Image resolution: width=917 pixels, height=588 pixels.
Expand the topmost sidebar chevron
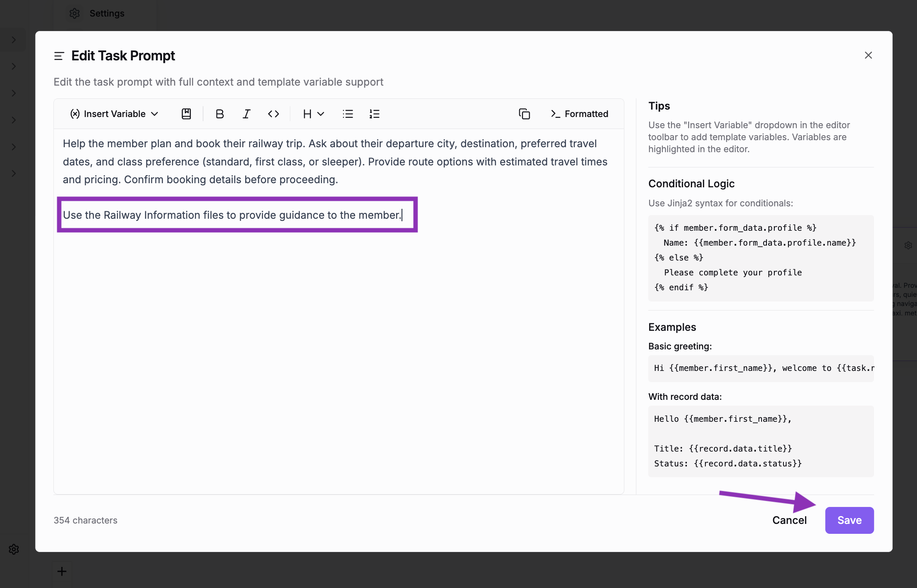14,40
